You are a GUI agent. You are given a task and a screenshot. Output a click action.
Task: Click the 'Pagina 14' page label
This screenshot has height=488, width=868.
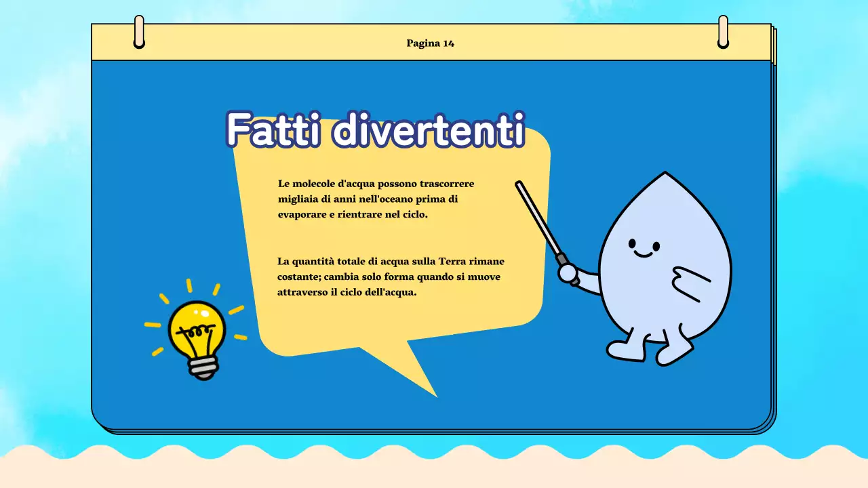431,42
